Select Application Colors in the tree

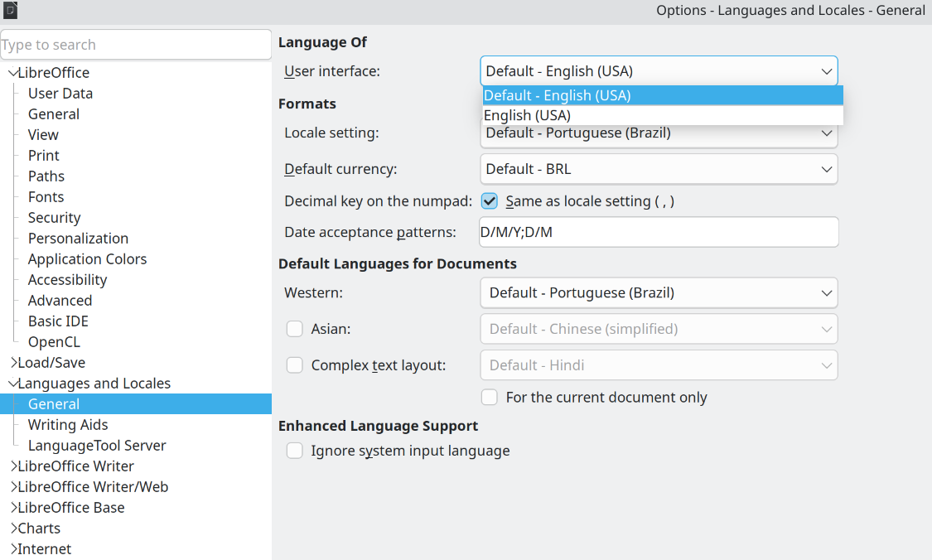coord(87,259)
